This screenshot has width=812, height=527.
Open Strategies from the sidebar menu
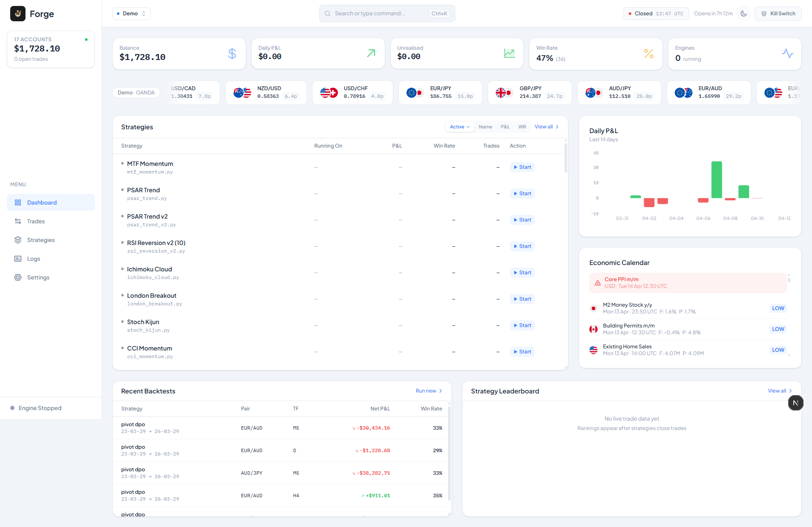pyautogui.click(x=41, y=240)
